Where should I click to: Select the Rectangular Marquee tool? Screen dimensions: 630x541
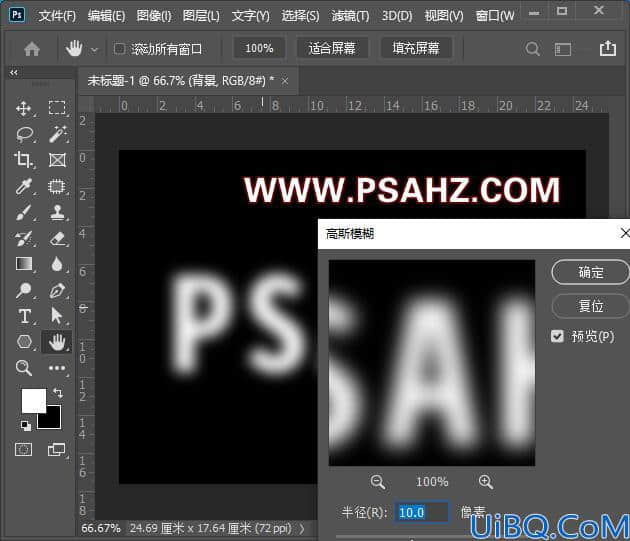pyautogui.click(x=57, y=109)
